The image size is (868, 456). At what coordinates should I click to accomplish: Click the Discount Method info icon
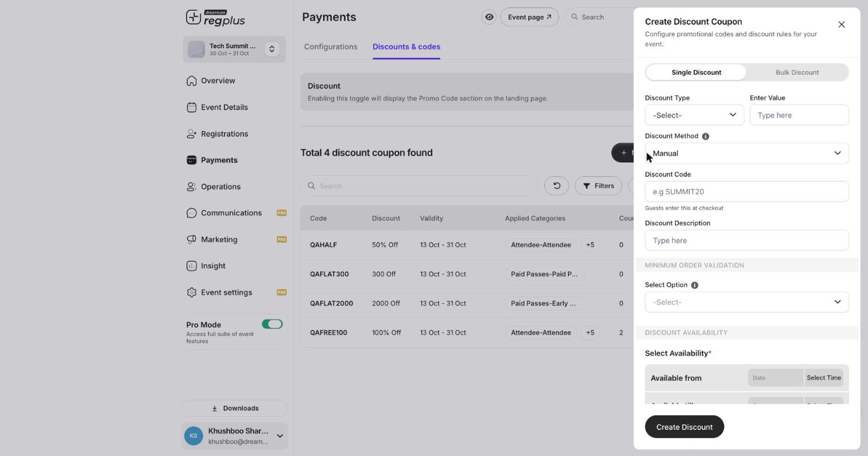(x=706, y=137)
